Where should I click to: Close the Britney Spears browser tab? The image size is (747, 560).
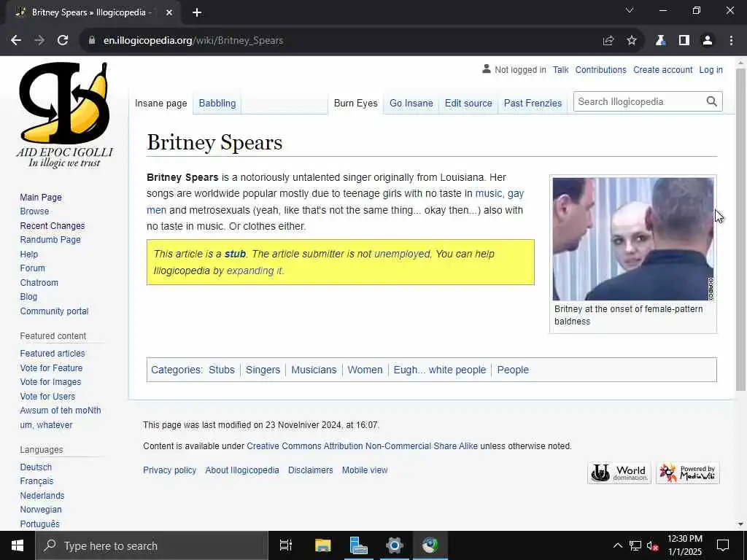169,12
